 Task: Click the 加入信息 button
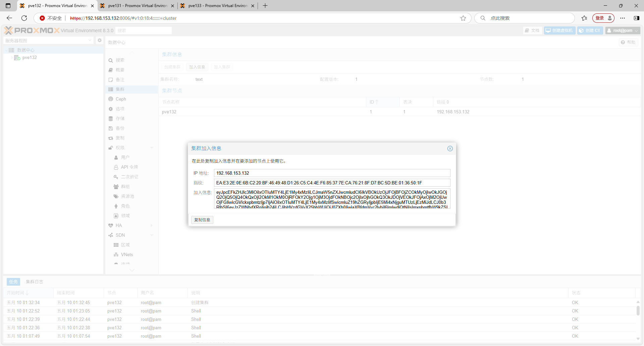(x=197, y=67)
